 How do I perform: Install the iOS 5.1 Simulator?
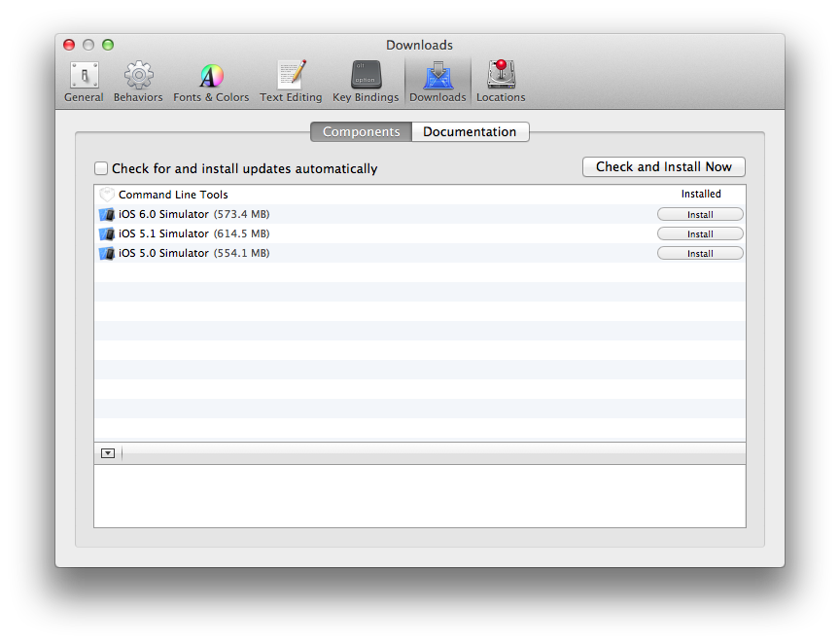[x=700, y=233]
